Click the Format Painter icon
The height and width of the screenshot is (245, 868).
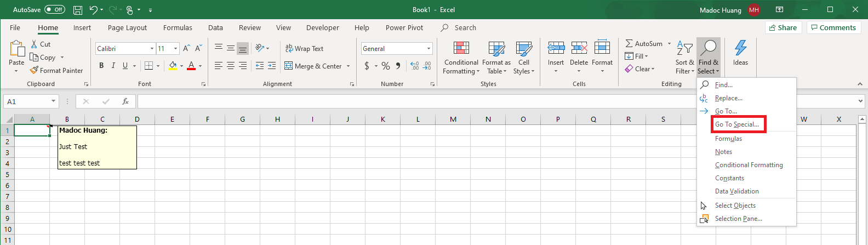tap(34, 71)
